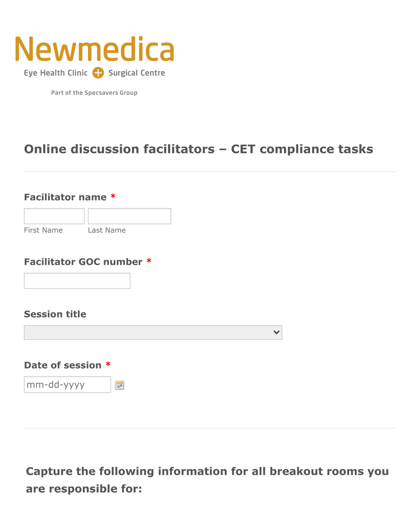Click the Part of the Specsavers Group text
The image size is (420, 517).
(x=94, y=93)
